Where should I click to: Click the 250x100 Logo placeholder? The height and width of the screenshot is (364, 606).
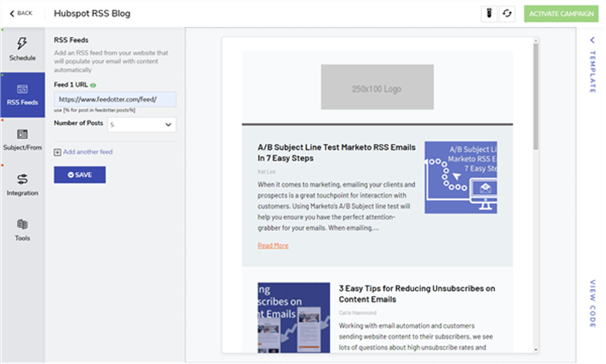click(x=377, y=87)
